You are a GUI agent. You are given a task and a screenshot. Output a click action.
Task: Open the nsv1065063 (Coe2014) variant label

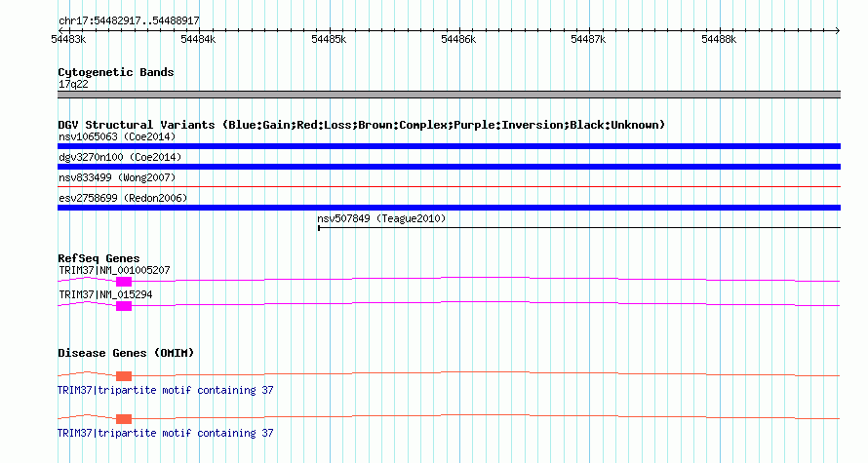pos(117,136)
